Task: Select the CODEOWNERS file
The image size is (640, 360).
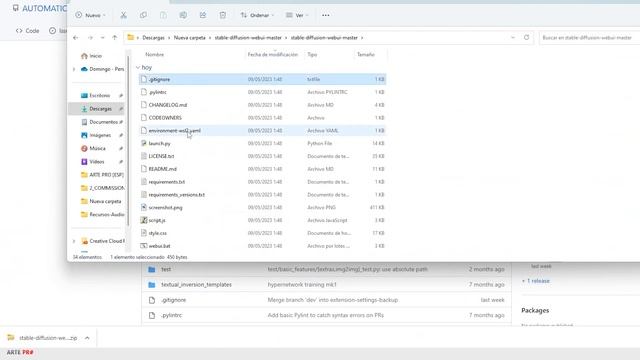Action: 262,118
